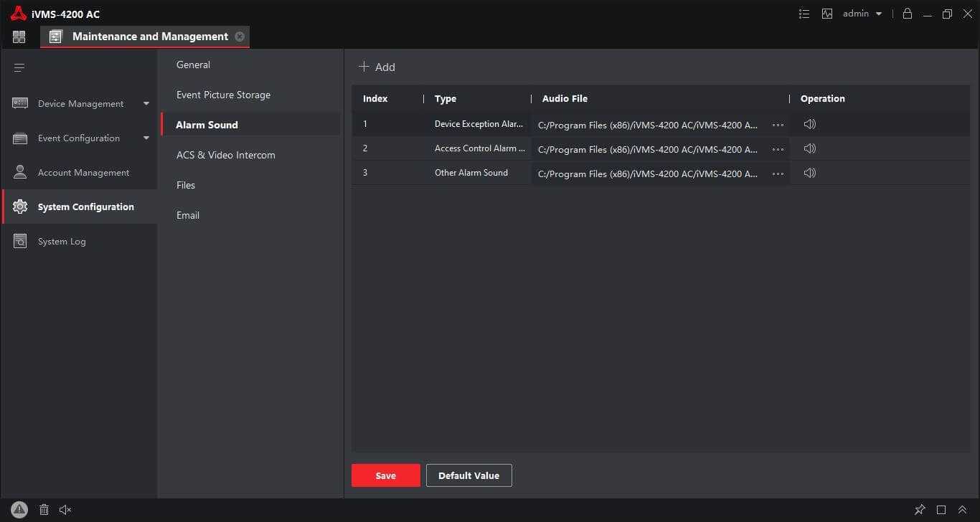Open Device Management section
Viewport: 980px width, 522px height.
tap(80, 104)
